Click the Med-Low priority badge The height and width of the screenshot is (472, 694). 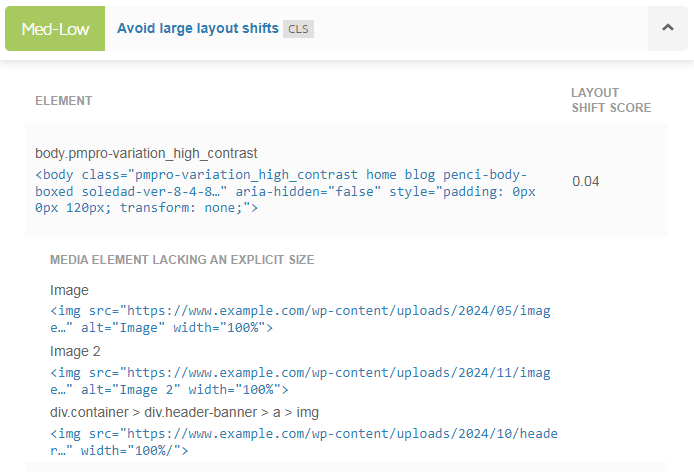55,28
